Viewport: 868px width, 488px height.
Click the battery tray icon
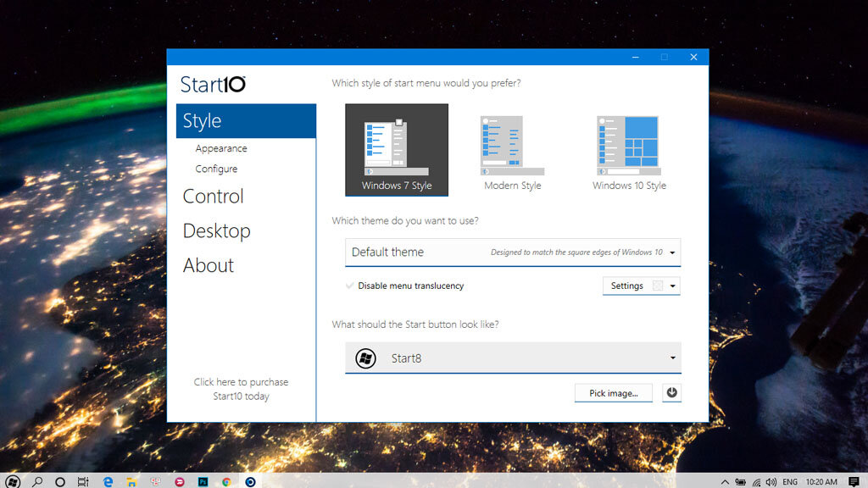tap(740, 482)
